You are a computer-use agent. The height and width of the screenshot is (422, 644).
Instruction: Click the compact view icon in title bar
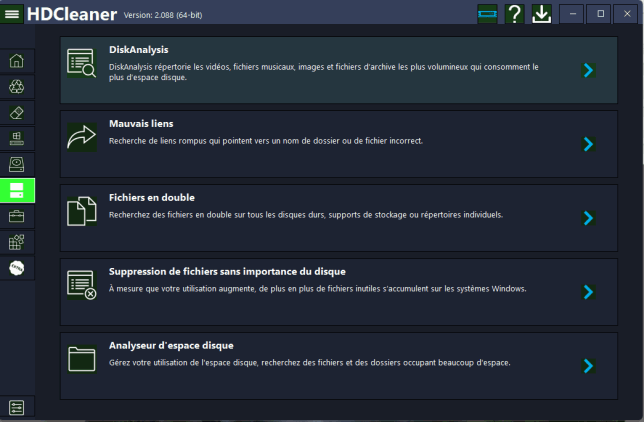click(488, 14)
